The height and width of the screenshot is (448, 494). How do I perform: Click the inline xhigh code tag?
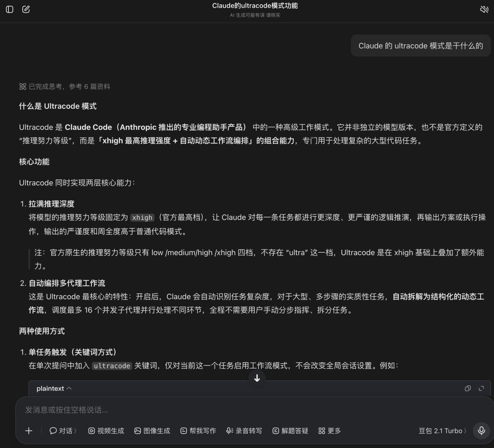coord(142,218)
